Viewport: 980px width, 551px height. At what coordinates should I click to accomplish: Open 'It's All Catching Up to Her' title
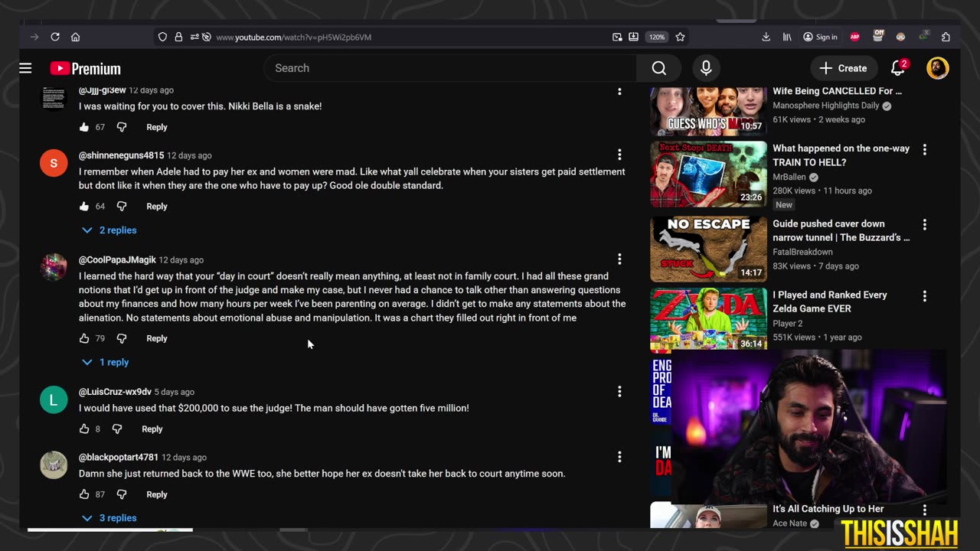[x=828, y=509]
